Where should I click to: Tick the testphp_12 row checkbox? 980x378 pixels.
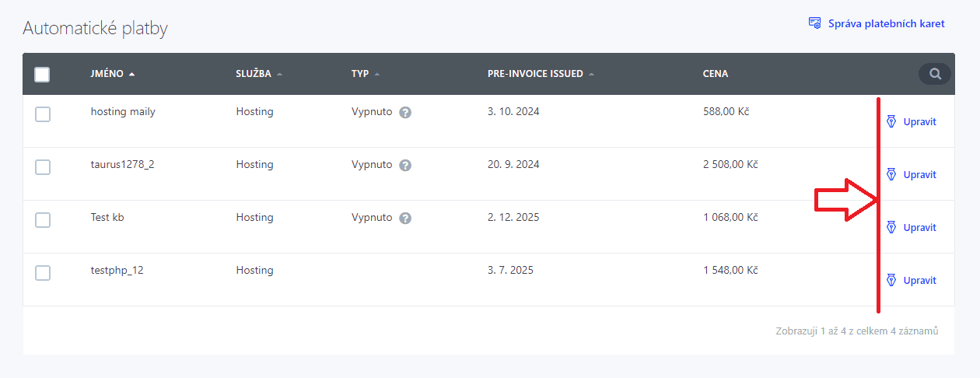tap(43, 273)
